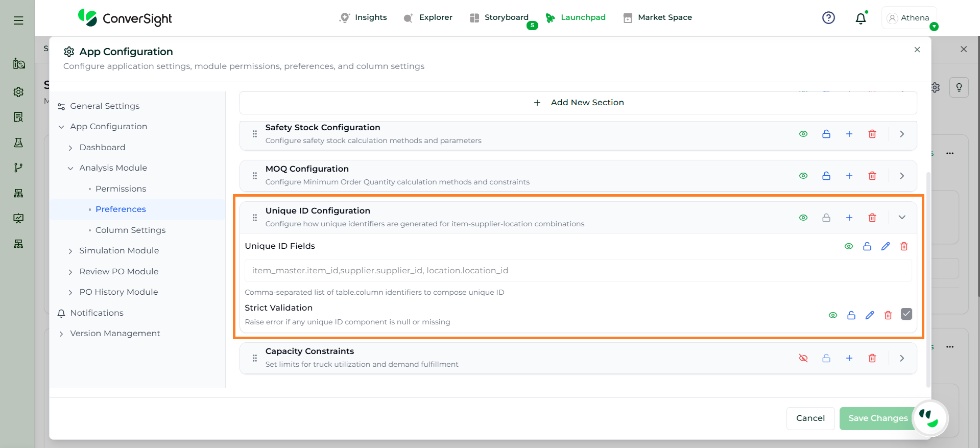Click the lock icon for MOQ Configuration
This screenshot has width=980, height=448.
(826, 176)
